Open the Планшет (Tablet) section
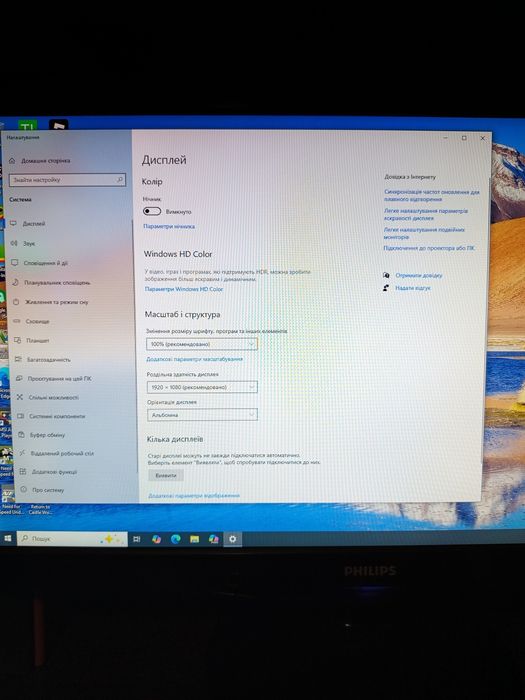The width and height of the screenshot is (525, 700). tap(32, 341)
